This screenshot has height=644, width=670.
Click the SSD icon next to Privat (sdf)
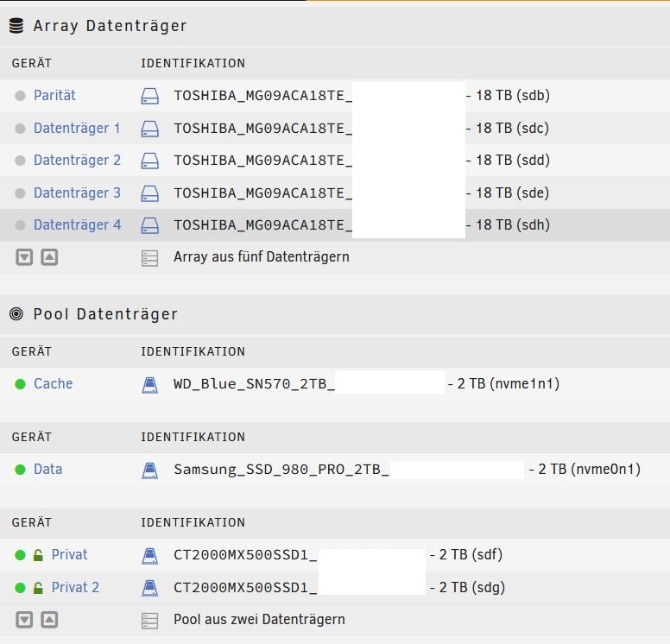[x=149, y=556]
